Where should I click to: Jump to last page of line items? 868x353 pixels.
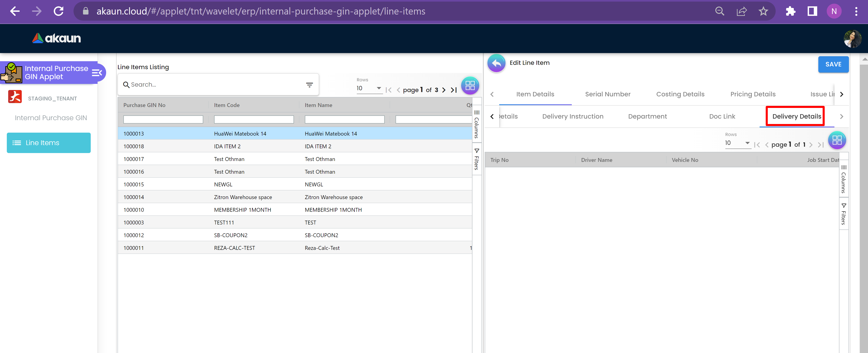click(x=454, y=90)
